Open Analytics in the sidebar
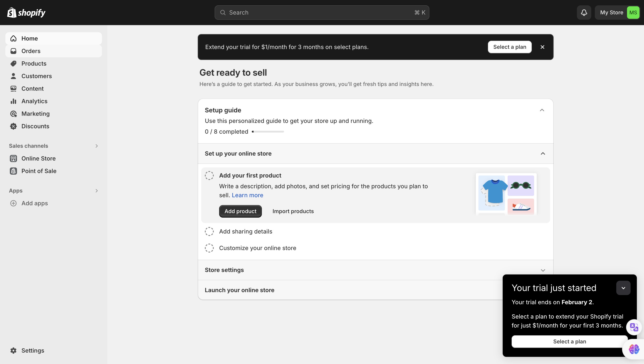 click(34, 101)
